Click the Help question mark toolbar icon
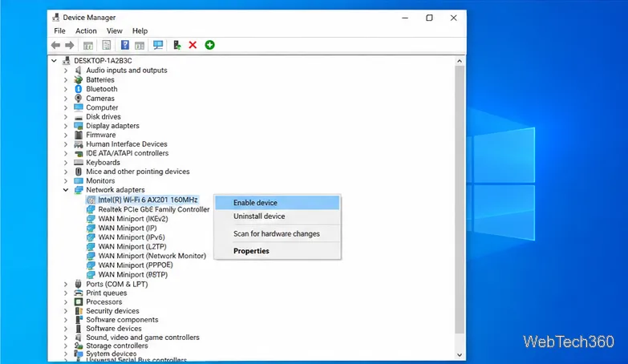The height and width of the screenshot is (364, 628). 125,45
